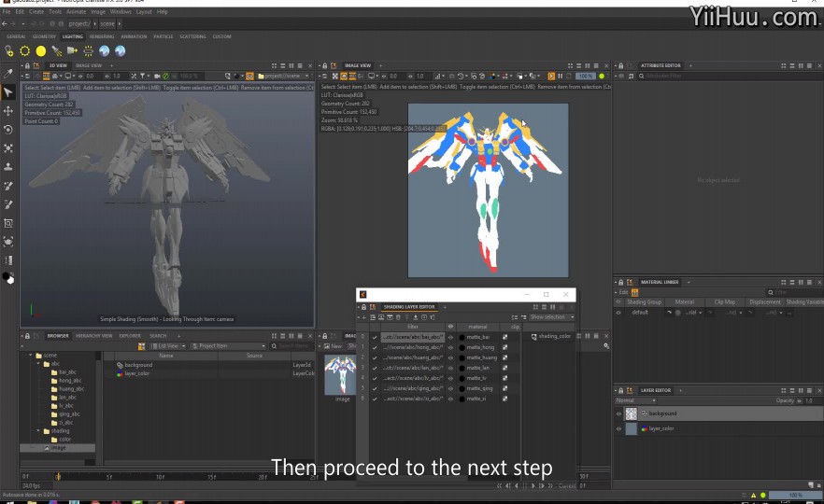The image size is (824, 504).
Task: Toggle visibility eye for matte_zi row
Action: click(x=450, y=399)
